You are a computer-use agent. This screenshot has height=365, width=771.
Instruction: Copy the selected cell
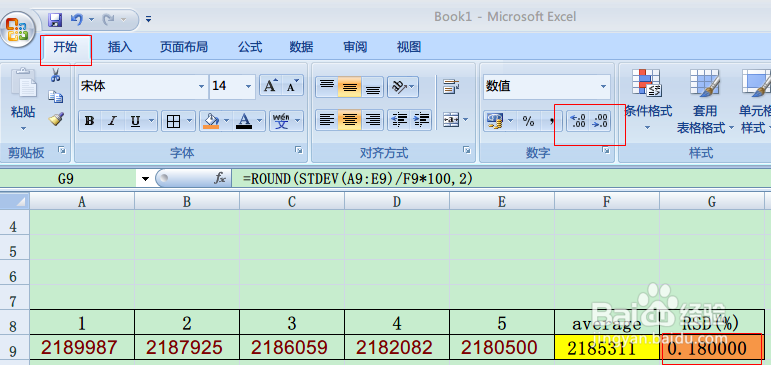[x=56, y=97]
